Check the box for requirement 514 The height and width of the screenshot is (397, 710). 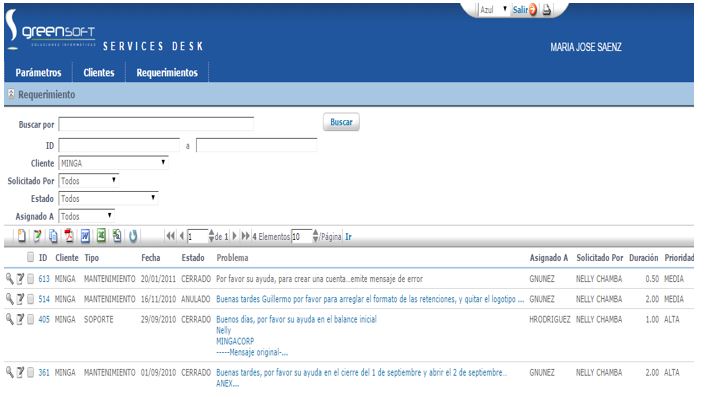[30, 299]
